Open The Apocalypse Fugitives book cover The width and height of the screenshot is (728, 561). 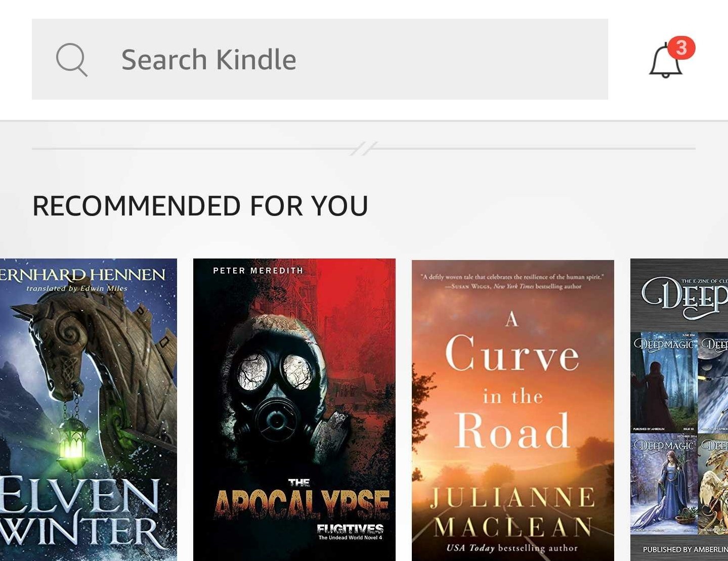coord(294,410)
